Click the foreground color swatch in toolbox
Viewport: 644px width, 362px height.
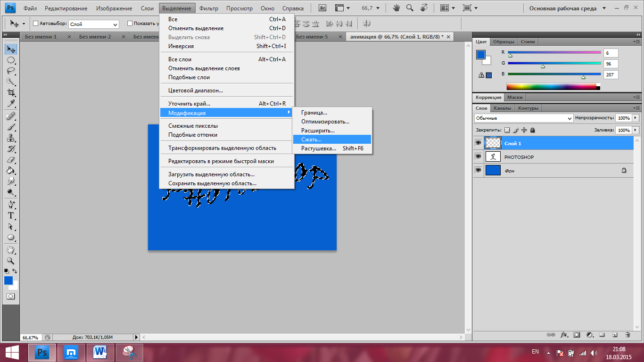[x=8, y=280]
